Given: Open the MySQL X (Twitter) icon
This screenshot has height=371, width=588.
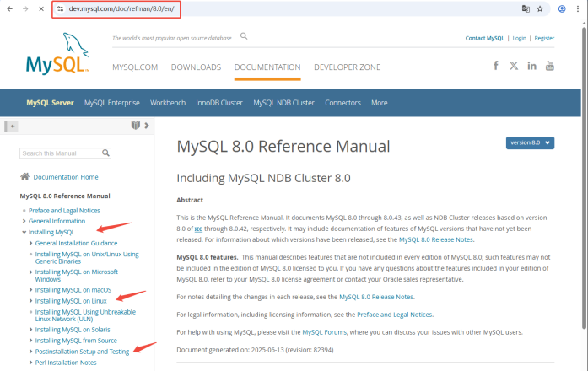Looking at the screenshot, I should coord(514,66).
